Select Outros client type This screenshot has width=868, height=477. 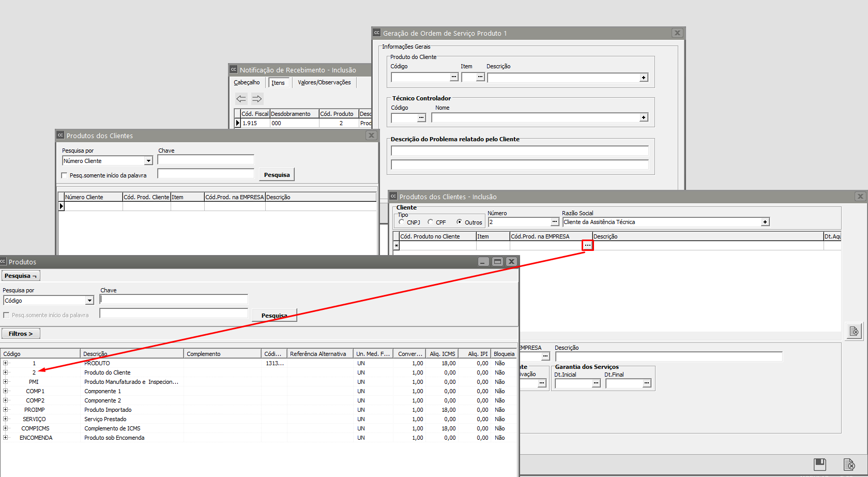pyautogui.click(x=460, y=222)
